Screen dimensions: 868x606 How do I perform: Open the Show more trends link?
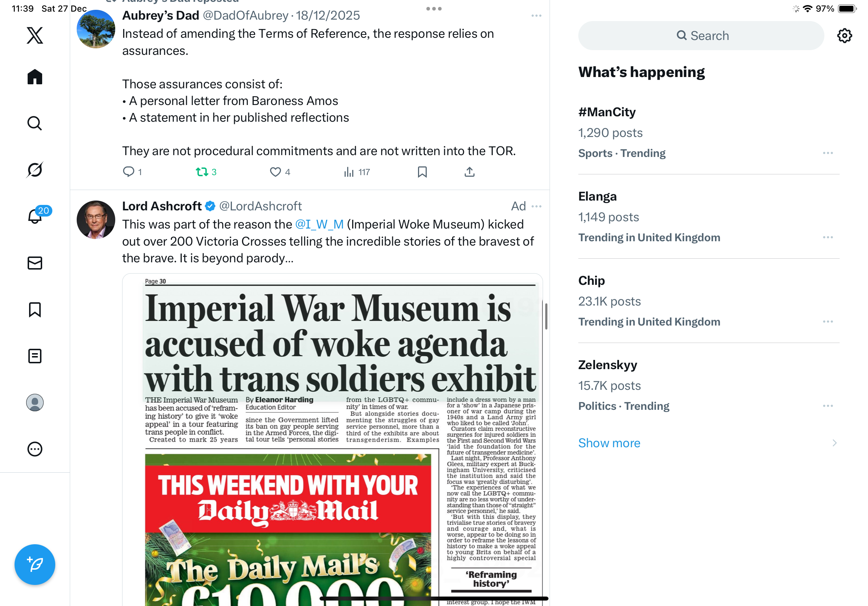click(x=609, y=443)
